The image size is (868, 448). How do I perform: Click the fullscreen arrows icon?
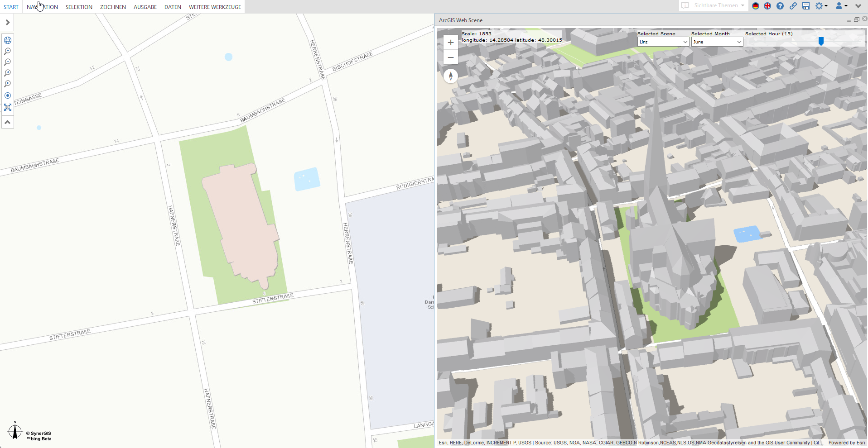[x=8, y=107]
